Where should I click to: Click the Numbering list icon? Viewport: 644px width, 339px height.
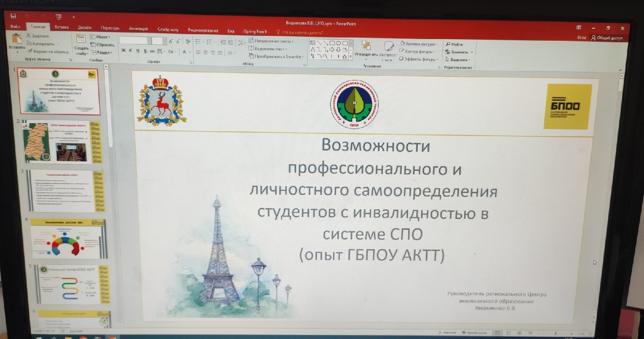pyautogui.click(x=209, y=42)
